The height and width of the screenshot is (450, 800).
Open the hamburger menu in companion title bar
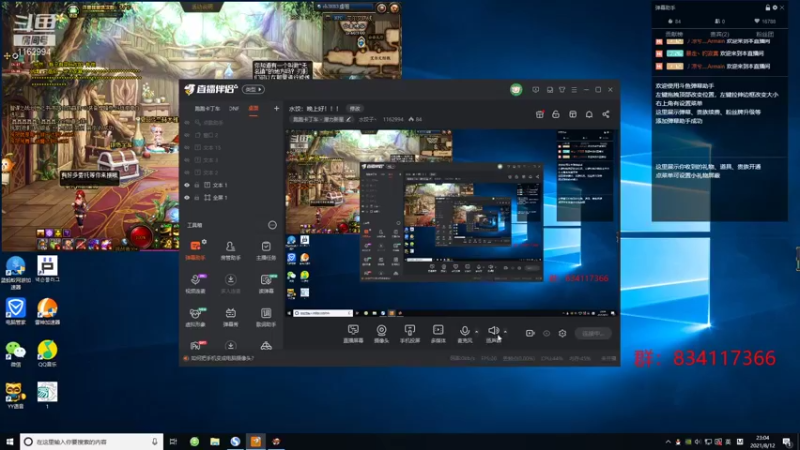coord(574,90)
